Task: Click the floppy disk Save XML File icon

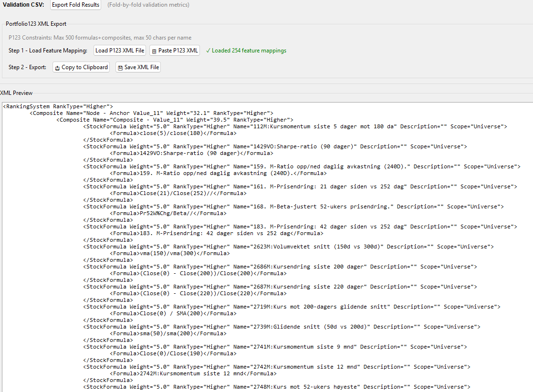Action: coord(120,68)
